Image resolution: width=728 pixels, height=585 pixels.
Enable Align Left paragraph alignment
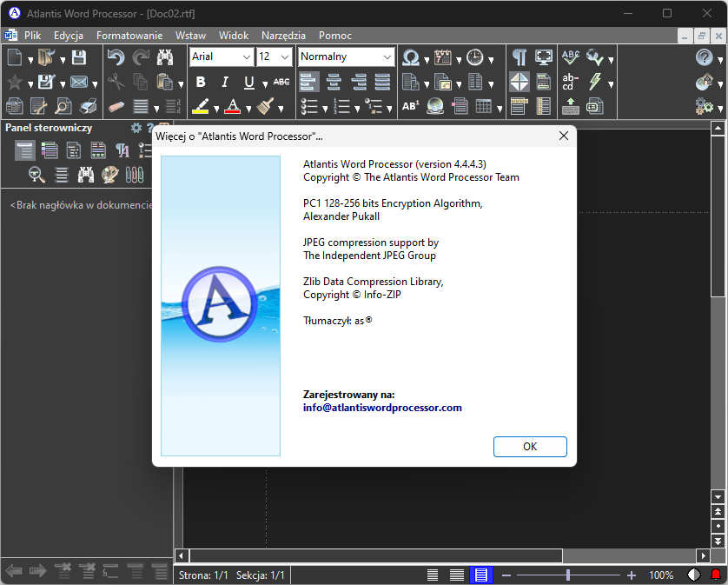308,83
